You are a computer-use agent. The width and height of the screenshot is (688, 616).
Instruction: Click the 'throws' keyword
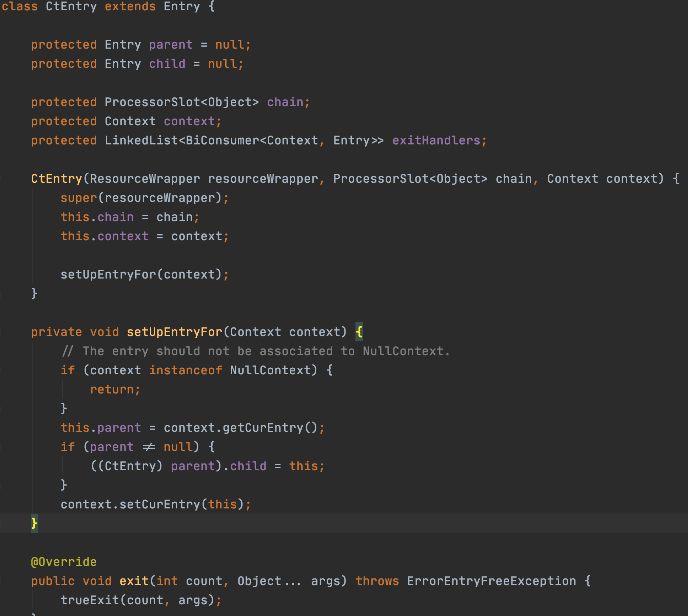pyautogui.click(x=377, y=581)
